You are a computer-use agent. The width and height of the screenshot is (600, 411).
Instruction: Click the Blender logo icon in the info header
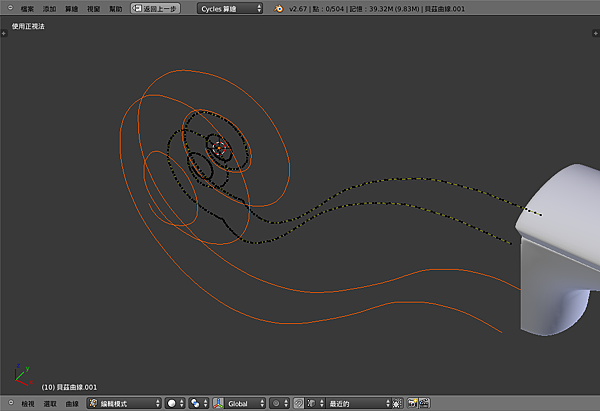click(279, 8)
